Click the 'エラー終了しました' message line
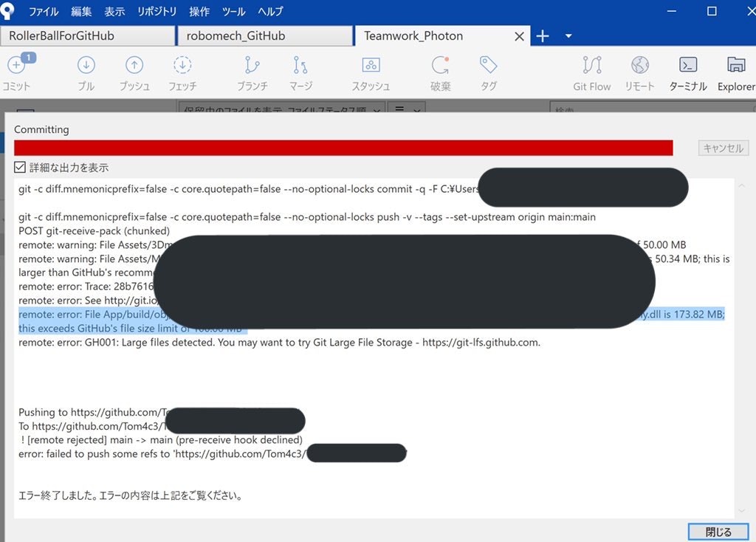This screenshot has height=542, width=756. 130,495
